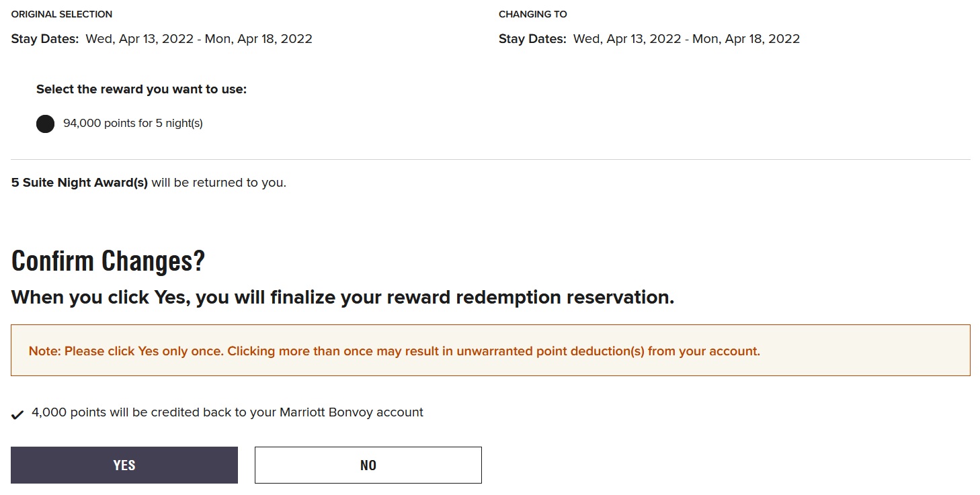Click "Select the reward you want to use" label
The image size is (980, 495).
141,89
